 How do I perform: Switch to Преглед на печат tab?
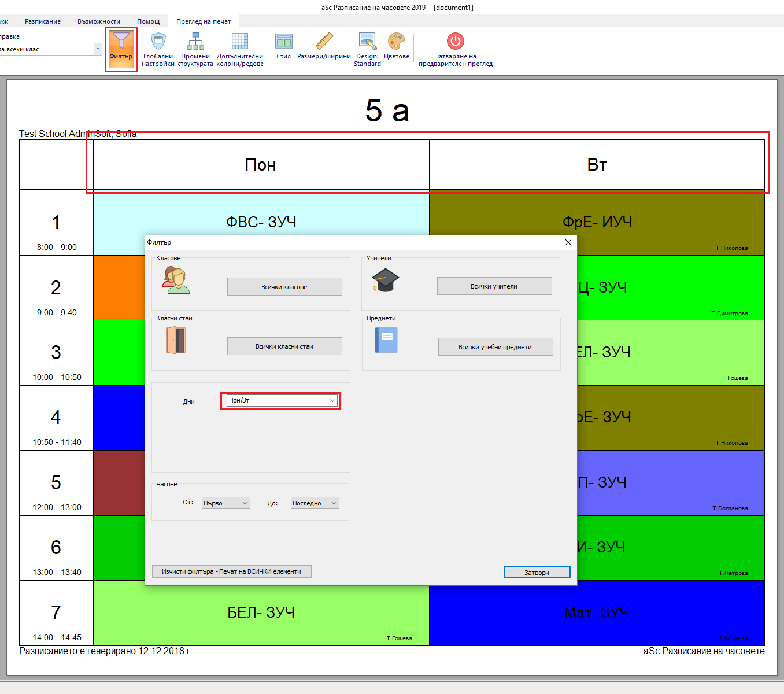pyautogui.click(x=204, y=21)
